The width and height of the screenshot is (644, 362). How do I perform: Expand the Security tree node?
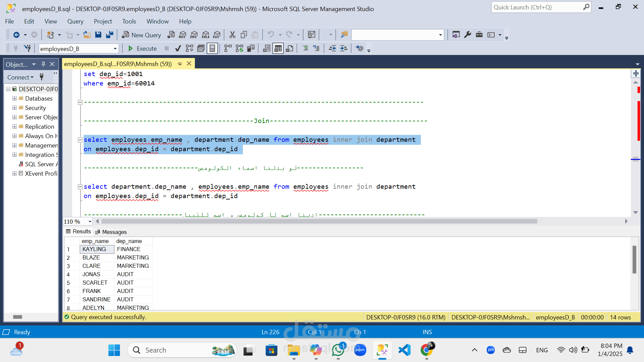coord(14,108)
